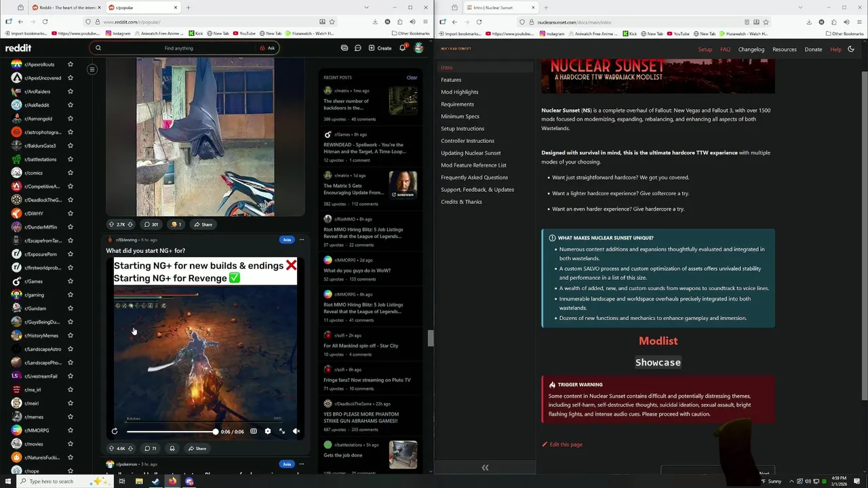
Task: Open Reddit chat icon in header
Action: (x=358, y=48)
